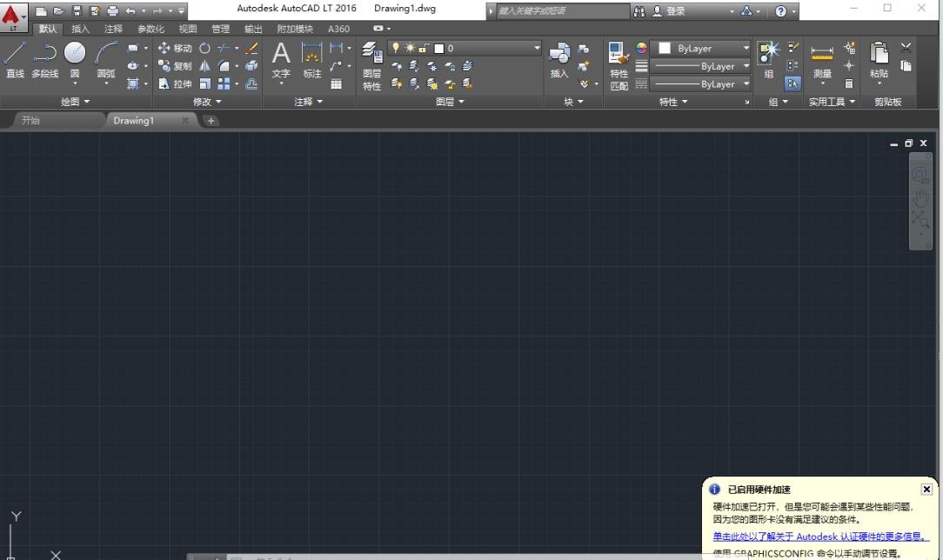Screen dimensions: 943x560
Task: Click the Measure (测量) tool
Action: tap(822, 60)
